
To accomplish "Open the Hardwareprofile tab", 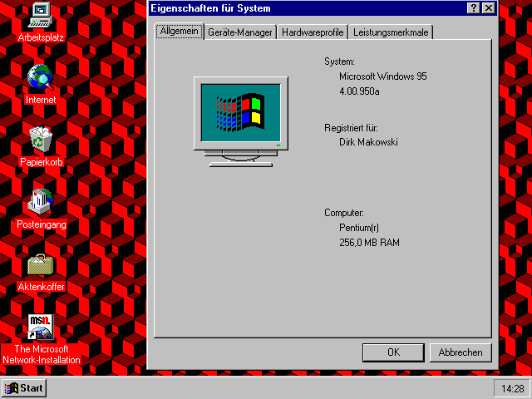I will tap(313, 32).
